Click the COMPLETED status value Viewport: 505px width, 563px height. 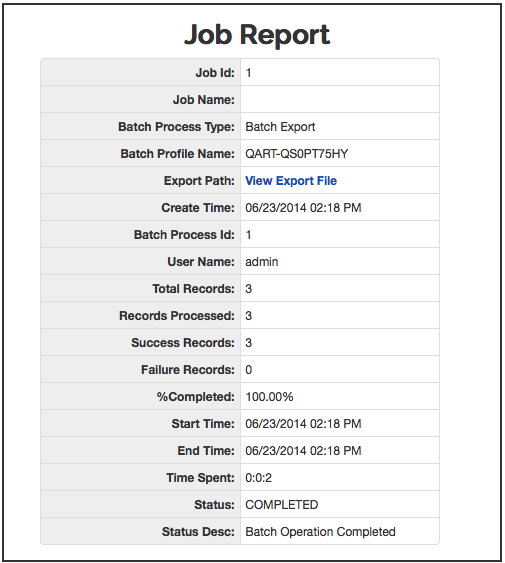click(x=282, y=505)
